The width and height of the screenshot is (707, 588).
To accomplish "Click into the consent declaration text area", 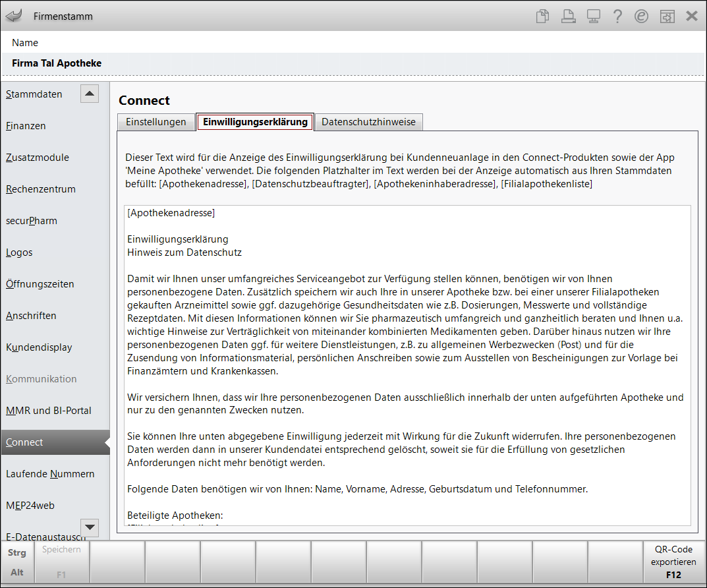I will coord(407,365).
